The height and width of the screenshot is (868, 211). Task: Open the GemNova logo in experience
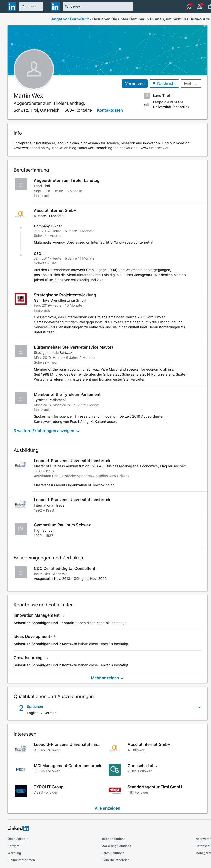[x=20, y=299]
